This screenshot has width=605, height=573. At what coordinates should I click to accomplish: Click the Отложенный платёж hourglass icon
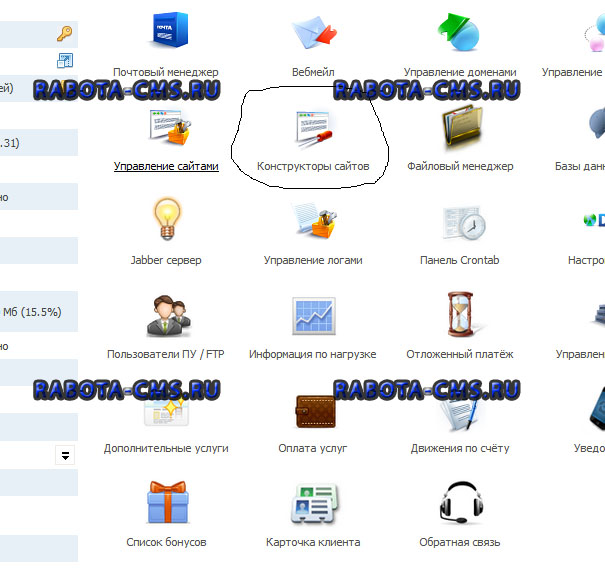pos(461,314)
